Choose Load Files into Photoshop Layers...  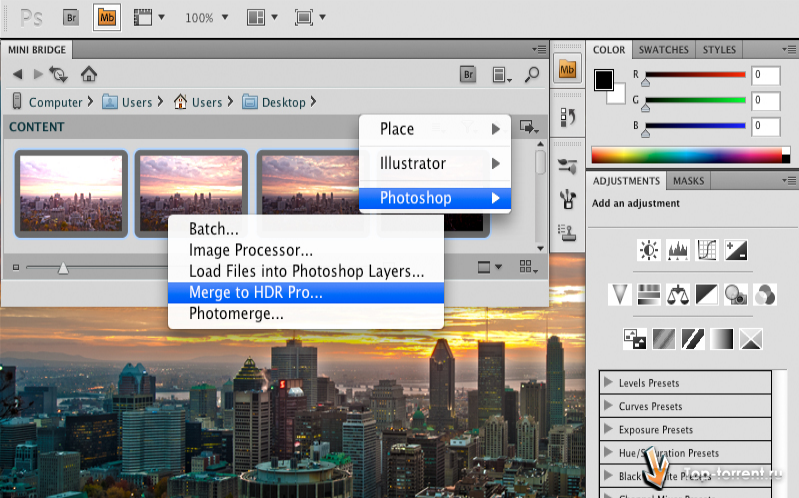(x=306, y=271)
